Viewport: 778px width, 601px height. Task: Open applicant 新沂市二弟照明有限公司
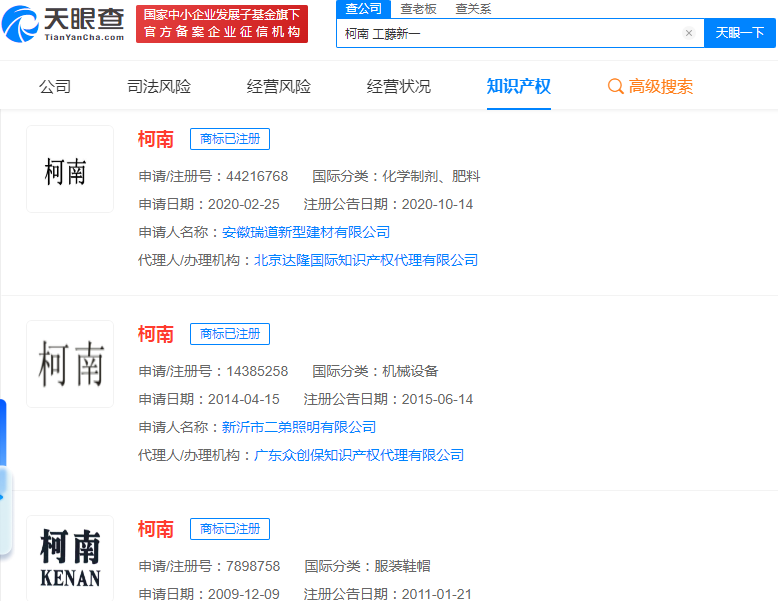(x=299, y=427)
